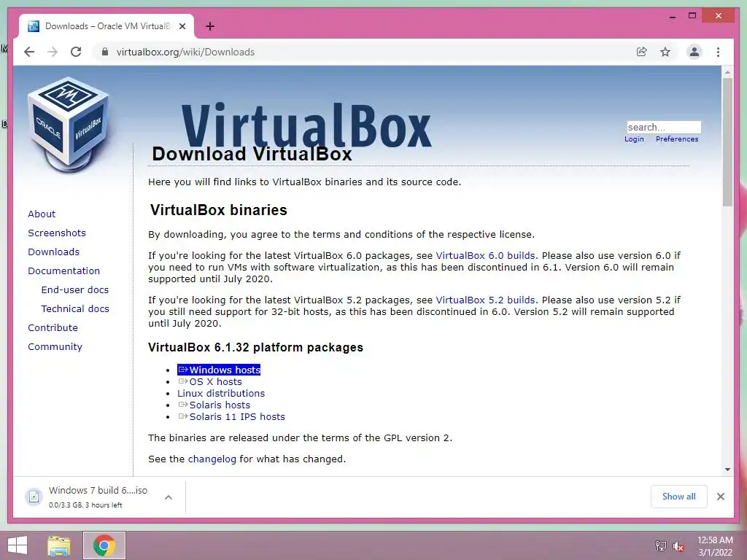Viewport: 747px width, 560px height.
Task: Download the OS X hosts package
Action: (x=210, y=382)
